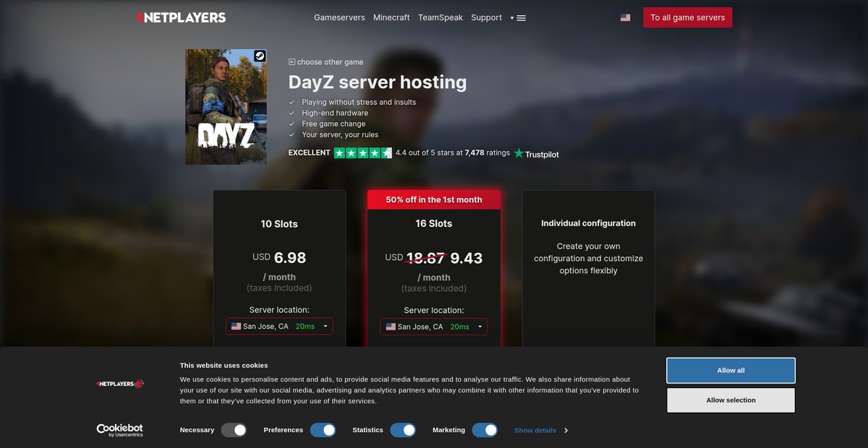This screenshot has width=868, height=448.
Task: Click the Steam icon on DayZ cover
Action: point(259,56)
